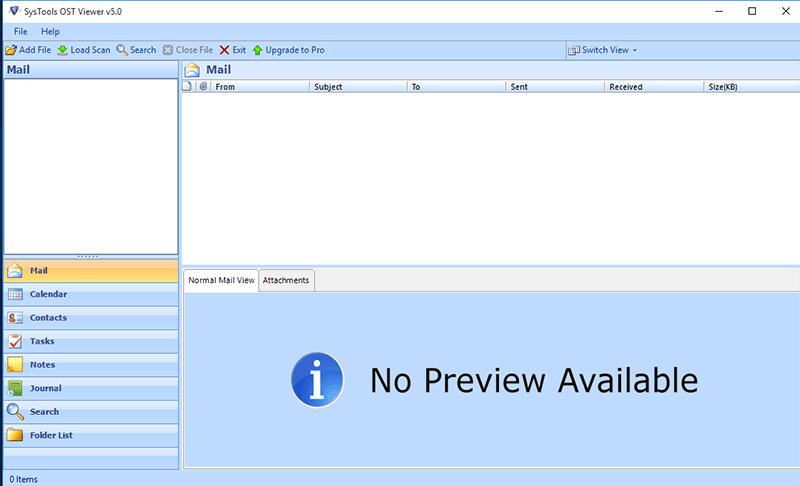800x486 pixels.
Task: Open Contacts in the navigation pane
Action: pos(48,318)
